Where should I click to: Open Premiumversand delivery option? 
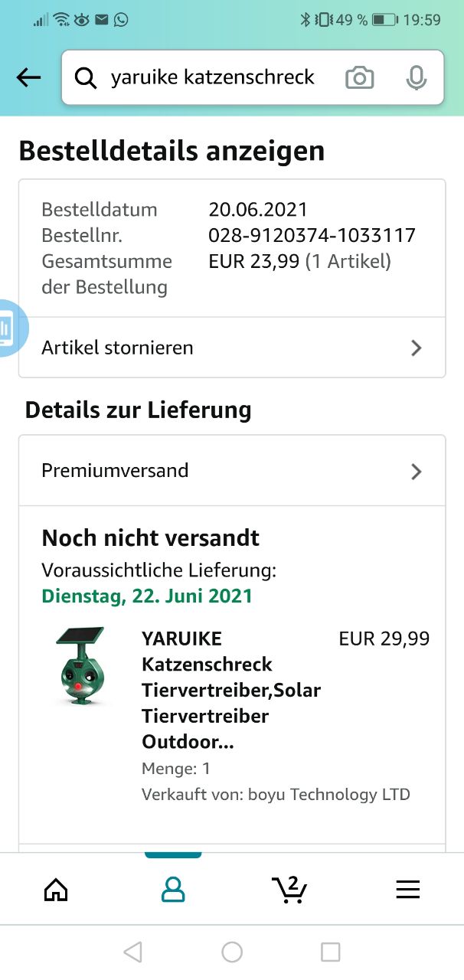click(x=115, y=470)
